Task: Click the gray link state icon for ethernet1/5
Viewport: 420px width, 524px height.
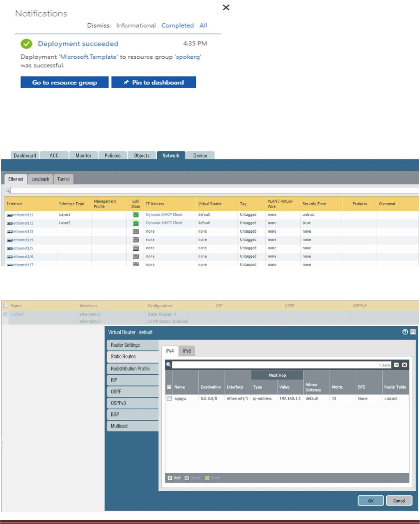Action: 135,248
